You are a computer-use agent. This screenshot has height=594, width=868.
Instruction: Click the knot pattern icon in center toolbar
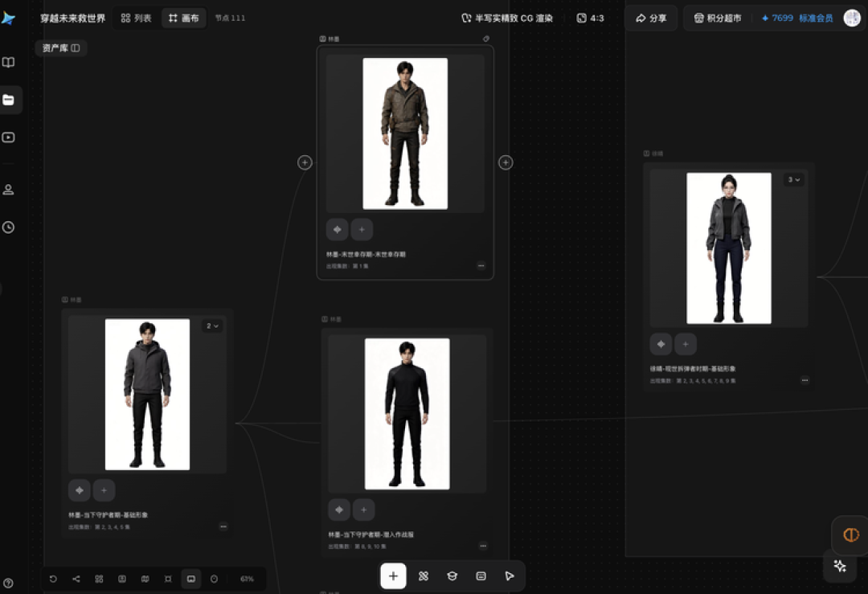[x=424, y=576]
